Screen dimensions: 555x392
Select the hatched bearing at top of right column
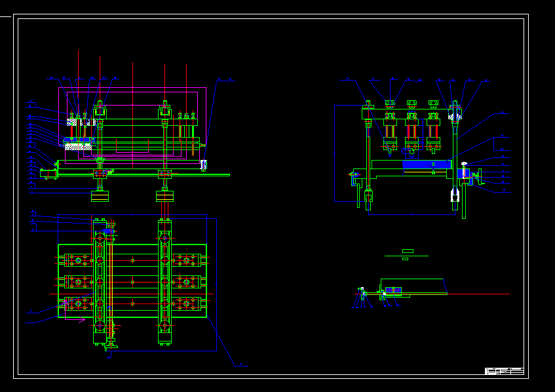tap(455, 117)
